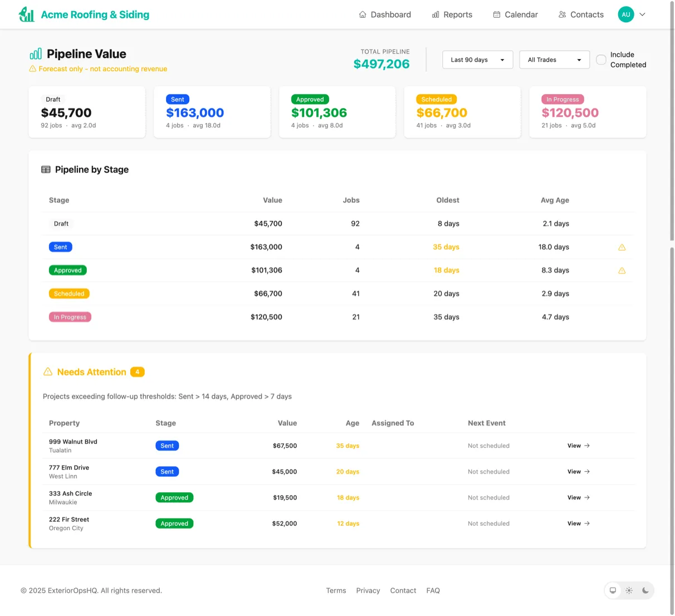Click the bar chart icon beside Reports

click(x=435, y=14)
